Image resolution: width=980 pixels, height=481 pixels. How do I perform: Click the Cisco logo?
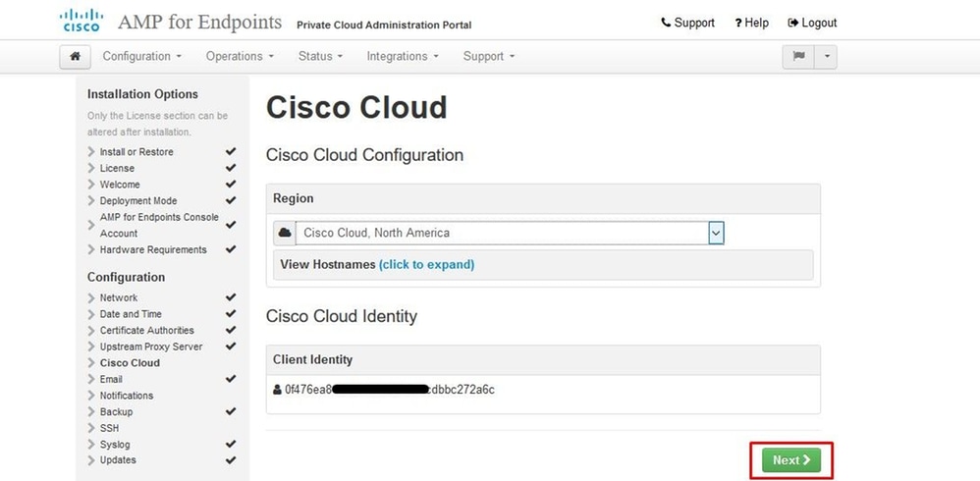click(82, 20)
